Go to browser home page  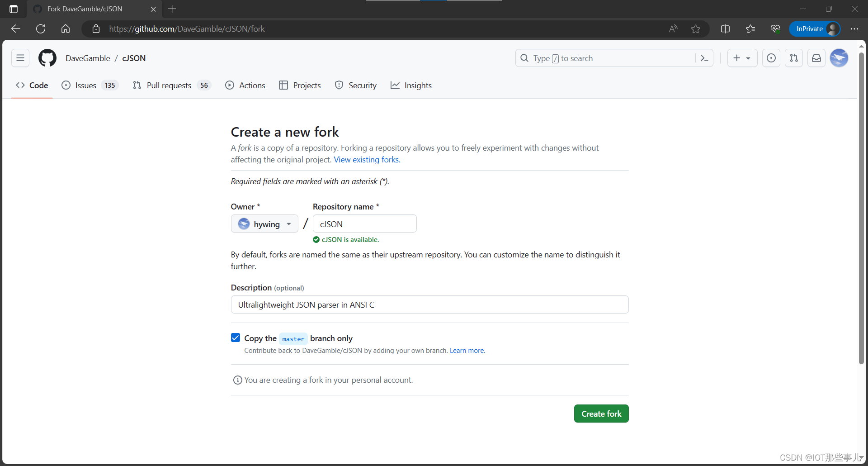tap(66, 29)
